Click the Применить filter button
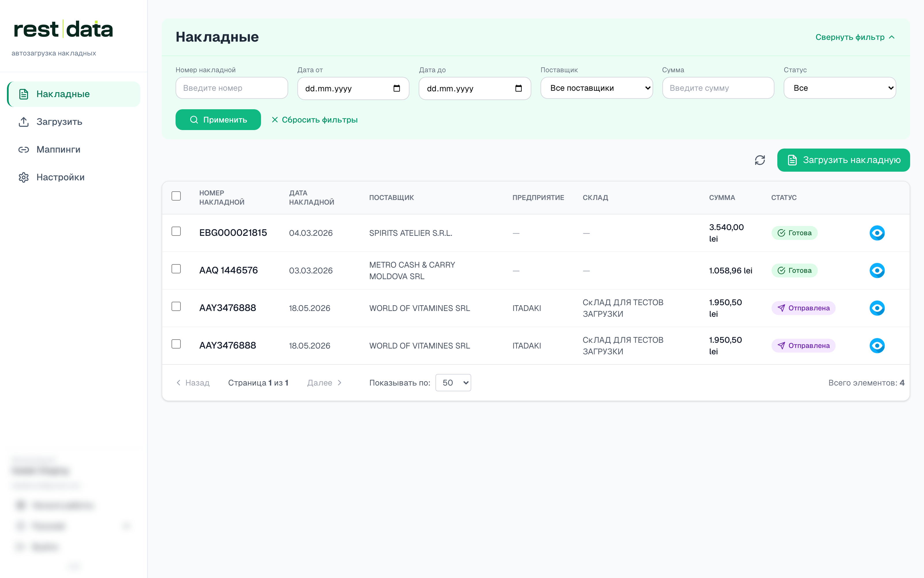The image size is (924, 578). pyautogui.click(x=218, y=120)
